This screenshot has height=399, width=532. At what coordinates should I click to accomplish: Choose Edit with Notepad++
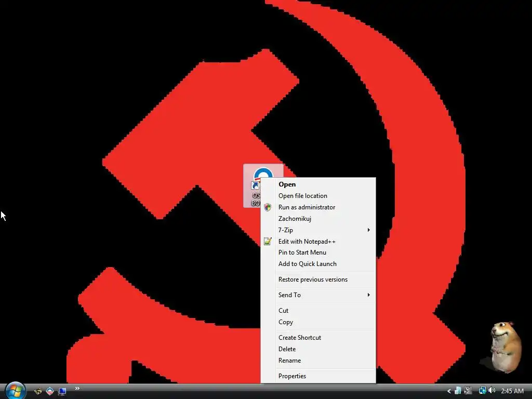[x=318, y=241]
